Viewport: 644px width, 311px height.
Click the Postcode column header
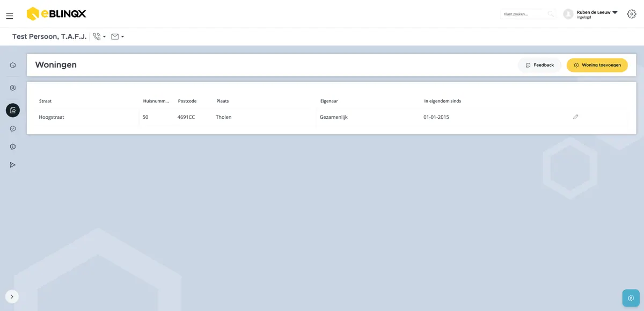pos(187,101)
